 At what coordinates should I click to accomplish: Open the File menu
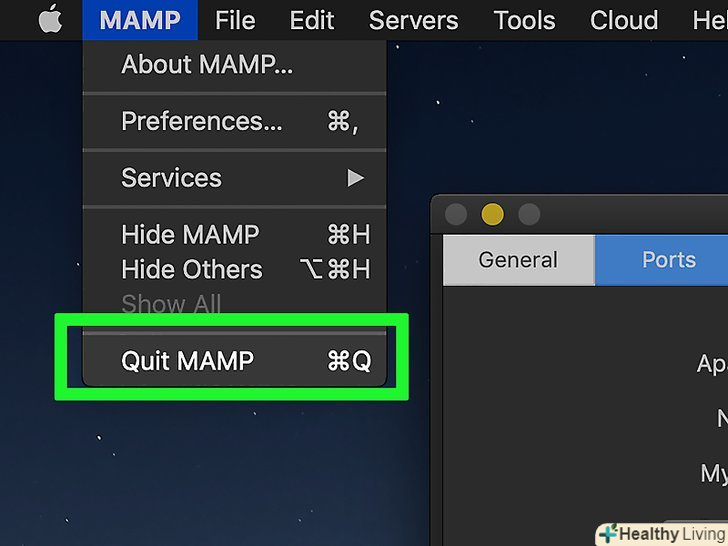tap(235, 20)
